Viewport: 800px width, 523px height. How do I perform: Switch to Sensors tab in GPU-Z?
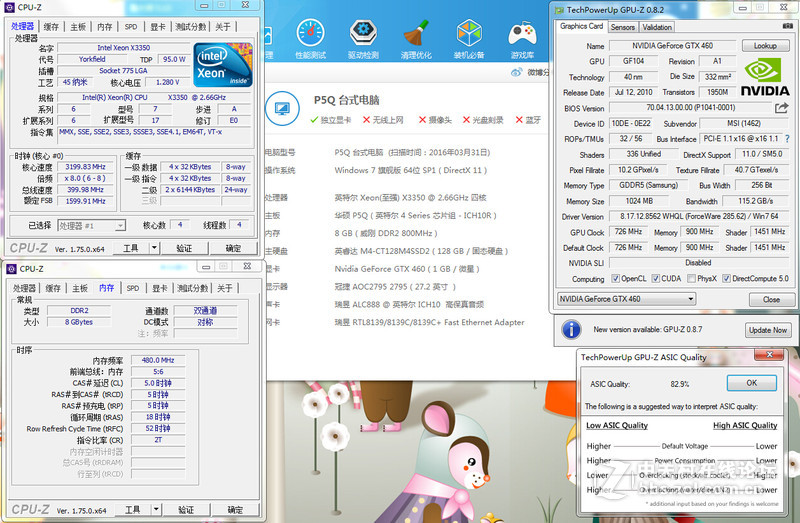[x=622, y=27]
